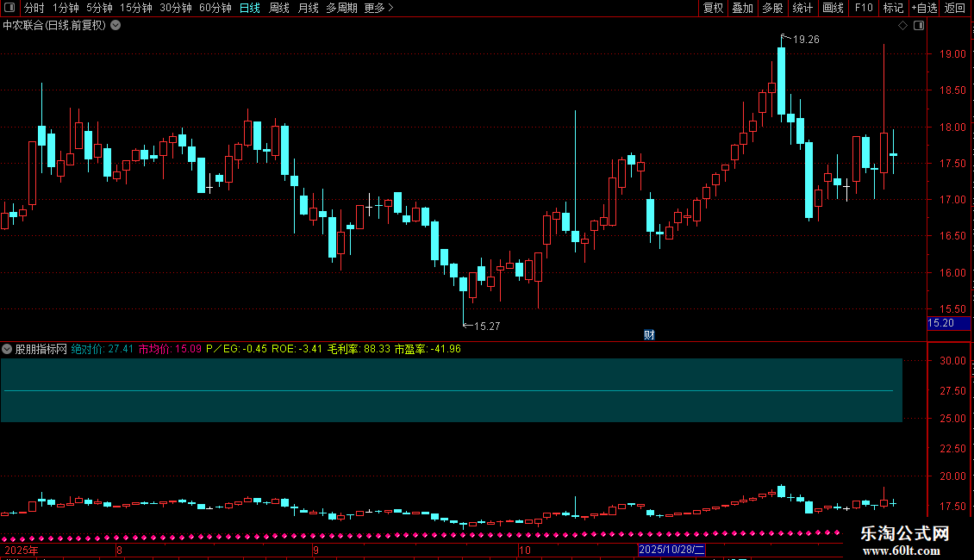
Task: Select the 60分钟 period tab
Action: tap(215, 8)
